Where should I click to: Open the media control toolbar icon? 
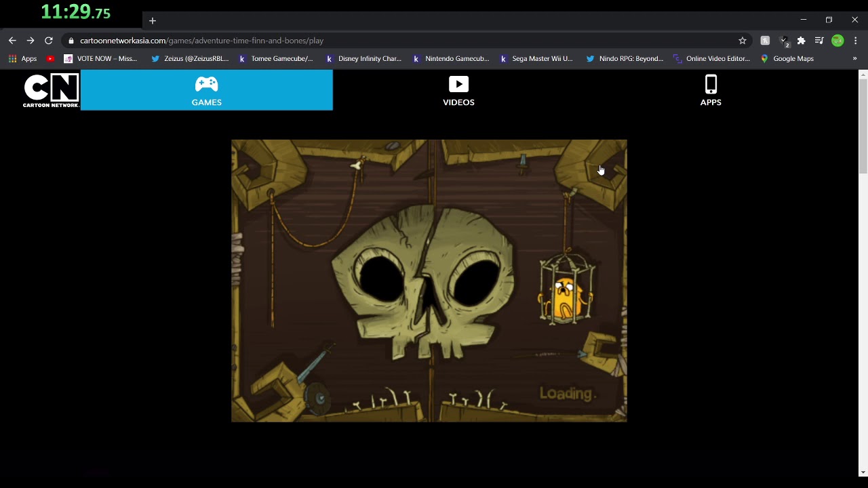pyautogui.click(x=819, y=41)
